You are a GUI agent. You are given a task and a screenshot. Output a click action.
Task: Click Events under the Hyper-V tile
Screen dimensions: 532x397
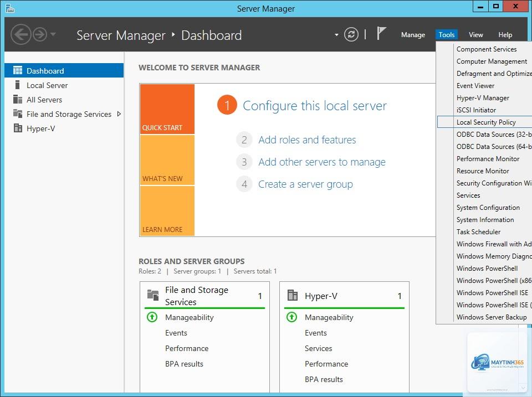tap(315, 333)
